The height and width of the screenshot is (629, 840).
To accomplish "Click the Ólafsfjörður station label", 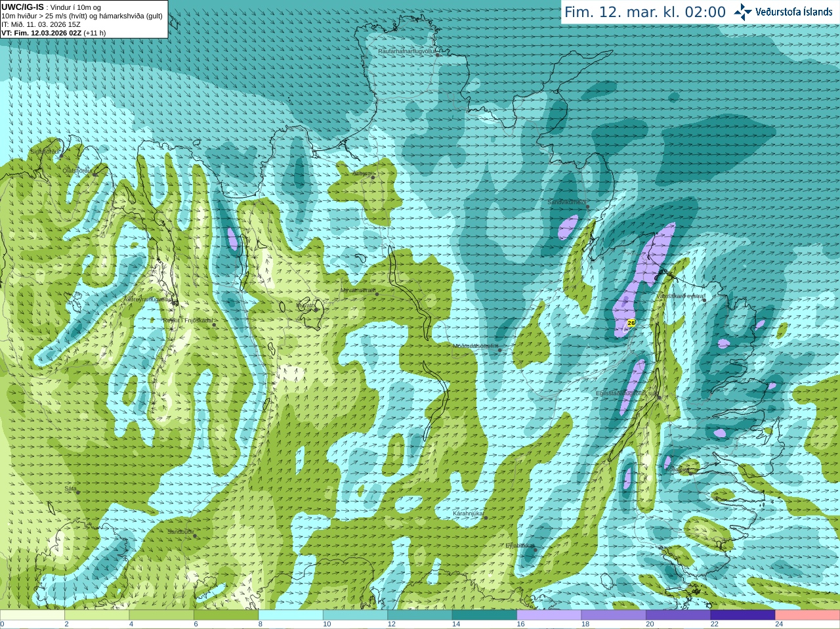I will (77, 171).
